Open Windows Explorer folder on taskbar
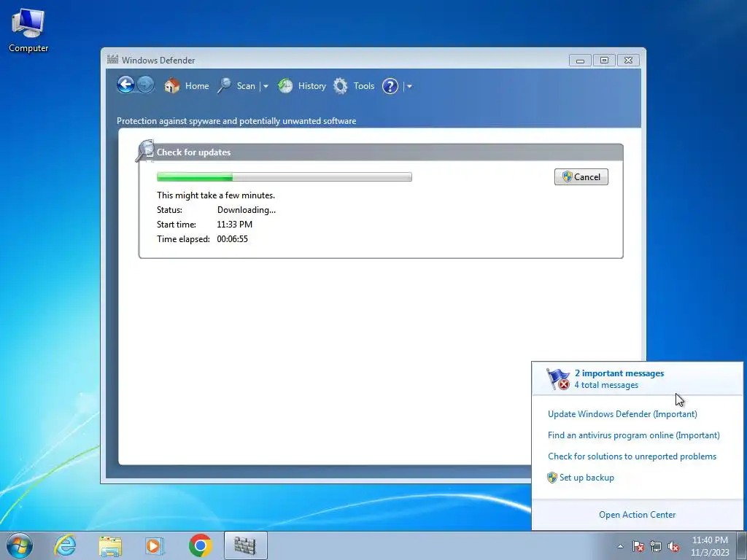This screenshot has width=747, height=560. point(110,545)
